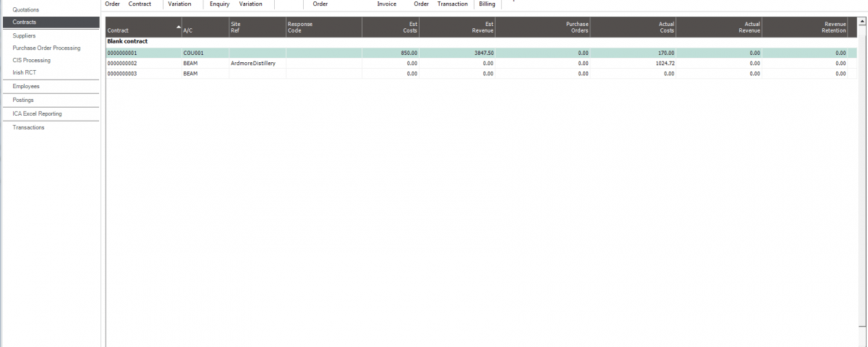Select contract 0000000001 row
Screen dimensions: 868x347
[481, 53]
